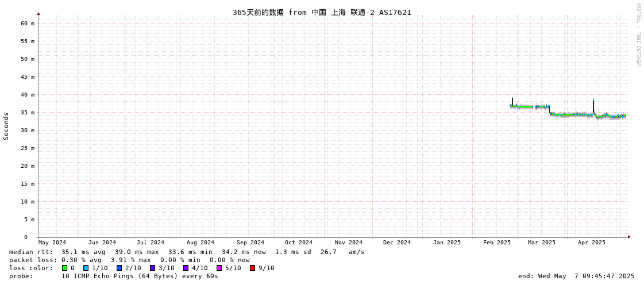Click the 55 m y-axis label
644x284 pixels.
28,41
